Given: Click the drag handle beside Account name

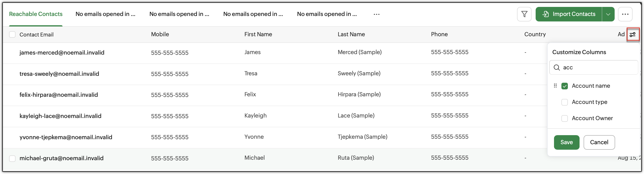Looking at the screenshot, I should pyautogui.click(x=555, y=86).
